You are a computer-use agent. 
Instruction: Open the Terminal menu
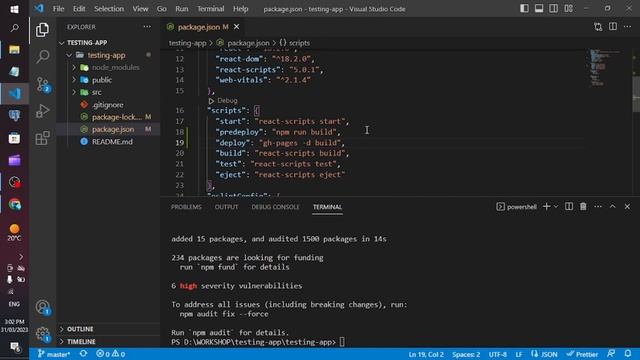tap(210, 9)
